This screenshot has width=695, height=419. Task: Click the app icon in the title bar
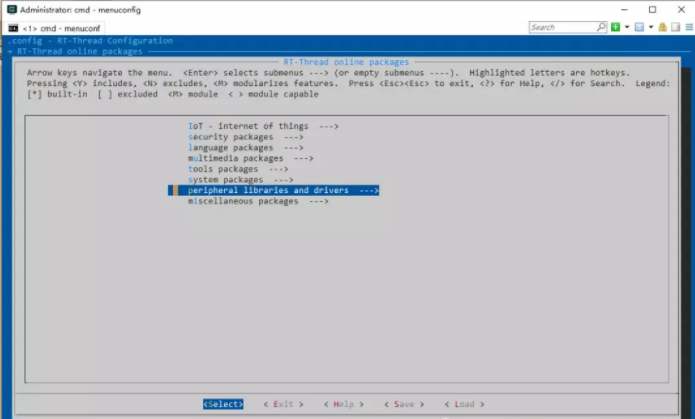(x=12, y=9)
